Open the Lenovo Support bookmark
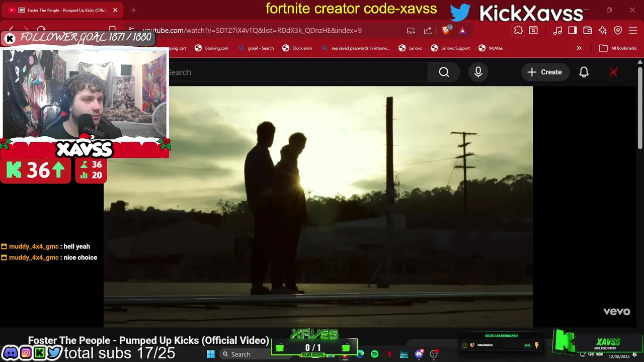Screen dimensions: 644x362 point(450,48)
